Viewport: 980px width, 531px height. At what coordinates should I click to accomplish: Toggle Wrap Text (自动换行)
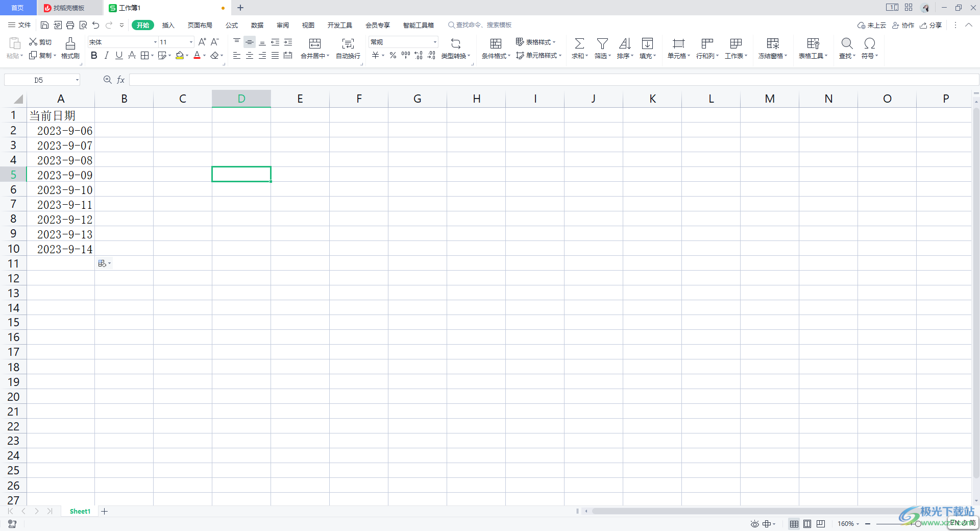click(348, 49)
